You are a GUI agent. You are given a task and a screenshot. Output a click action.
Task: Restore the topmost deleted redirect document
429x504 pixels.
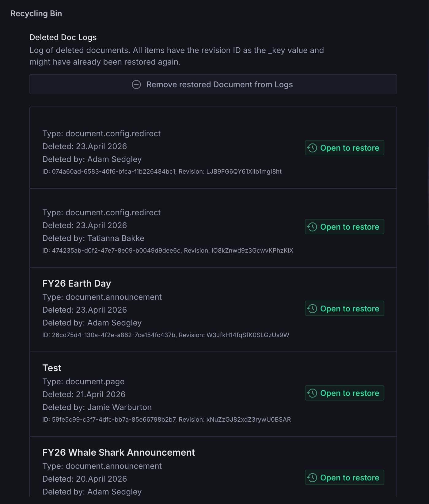pos(344,148)
